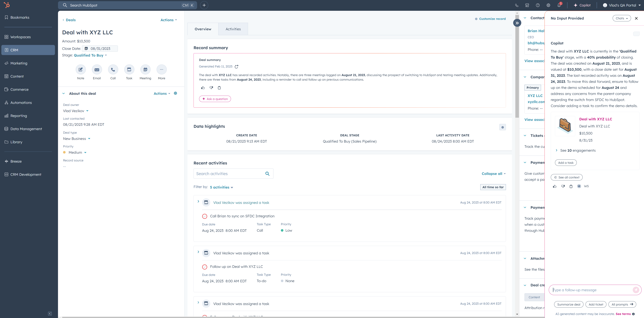This screenshot has height=318, width=644.
Task: Open Reporting in the sidebar
Action: point(28,116)
